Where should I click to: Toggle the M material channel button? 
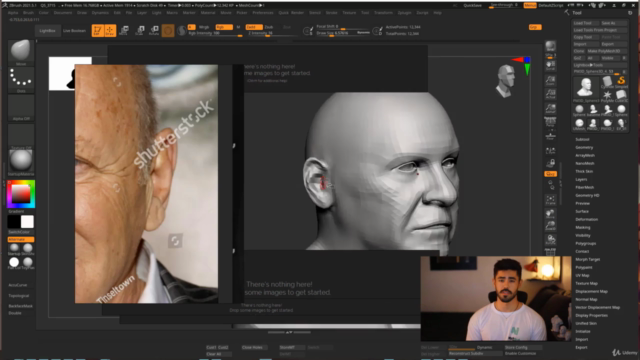tap(238, 27)
